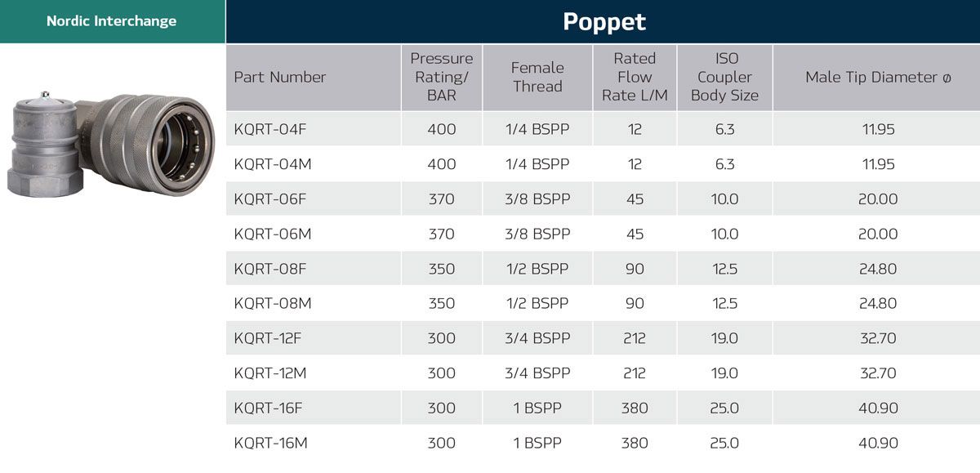The image size is (980, 473).
Task: Select the Female Thread column header
Action: pyautogui.click(x=537, y=77)
